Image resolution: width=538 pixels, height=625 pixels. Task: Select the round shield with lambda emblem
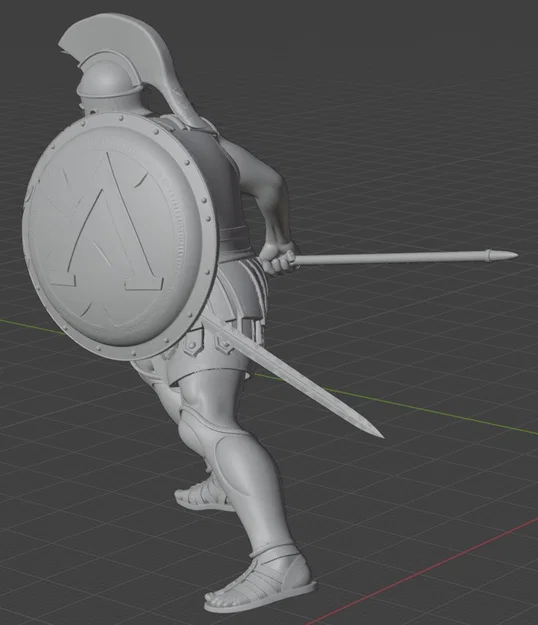tap(120, 236)
